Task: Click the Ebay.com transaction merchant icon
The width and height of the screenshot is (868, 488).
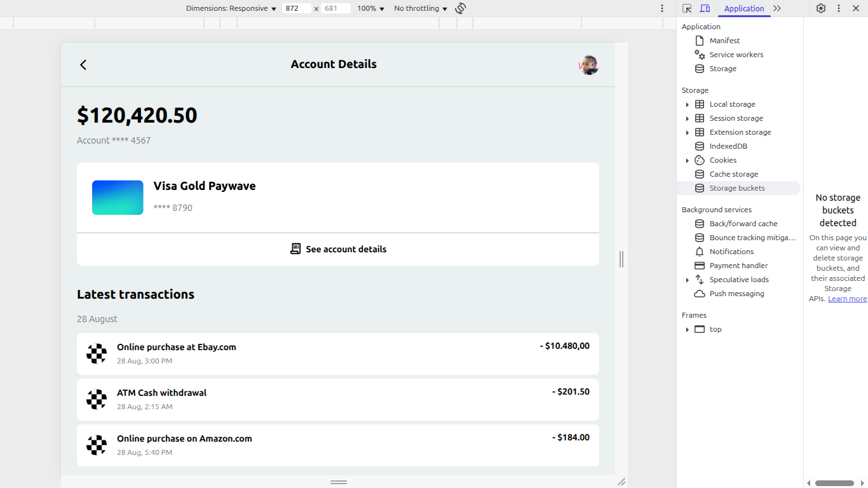Action: click(97, 353)
